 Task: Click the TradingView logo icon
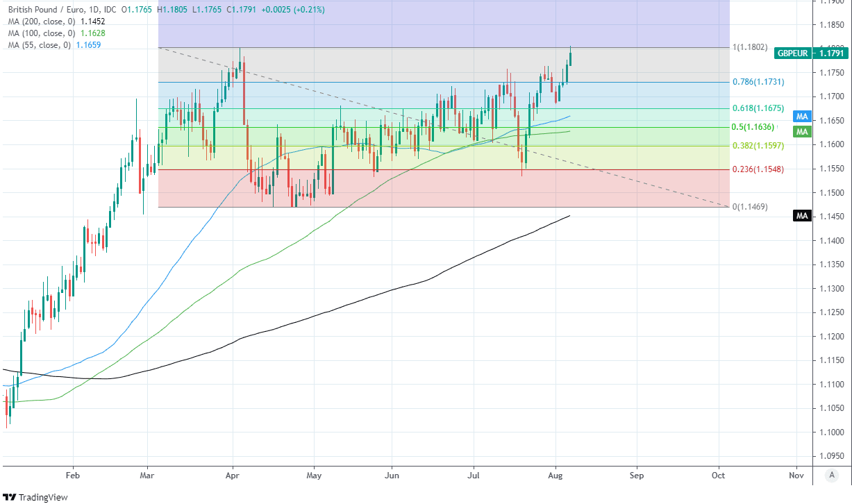[x=10, y=497]
